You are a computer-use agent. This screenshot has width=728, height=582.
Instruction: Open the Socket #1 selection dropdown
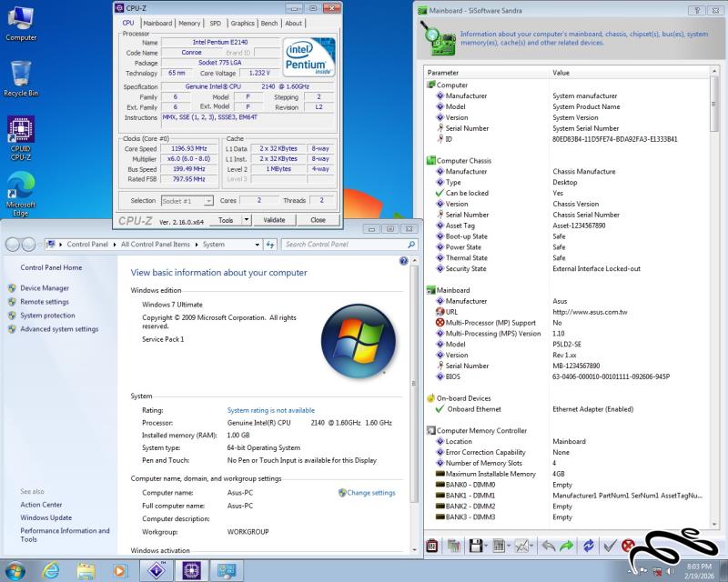pyautogui.click(x=208, y=200)
